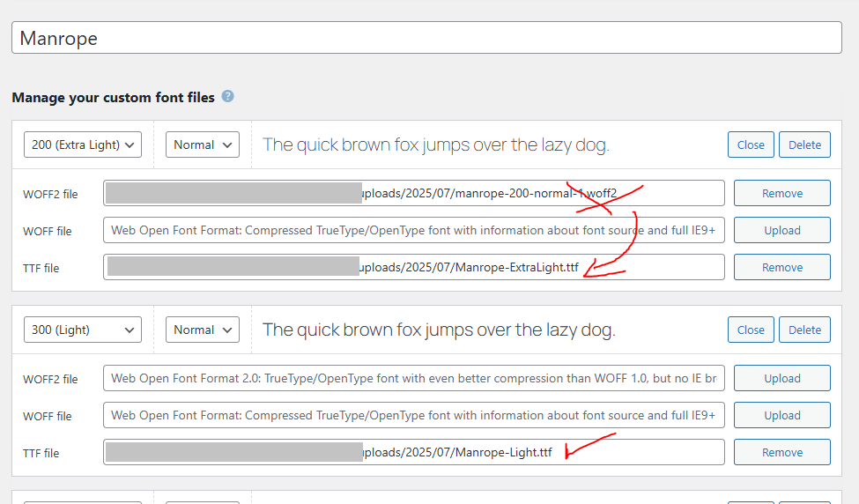859x504 pixels.
Task: Upload a WOFF file for 300 Light
Action: coord(782,415)
